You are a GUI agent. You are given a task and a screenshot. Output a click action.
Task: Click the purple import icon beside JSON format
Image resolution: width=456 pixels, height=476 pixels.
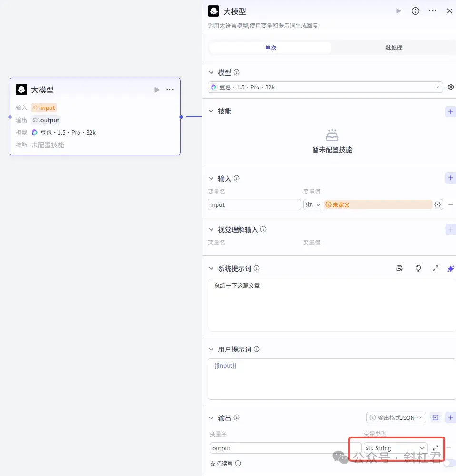click(435, 417)
